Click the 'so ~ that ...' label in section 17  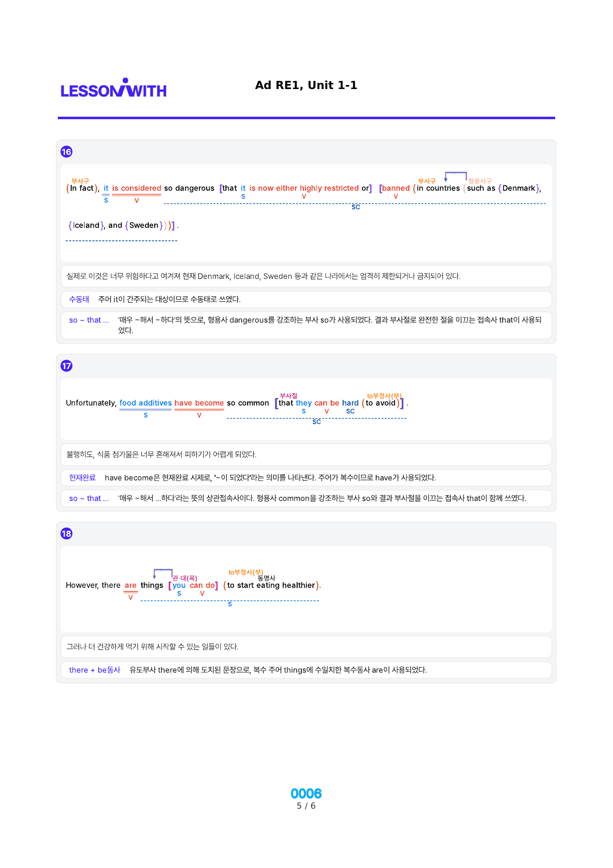tap(89, 499)
